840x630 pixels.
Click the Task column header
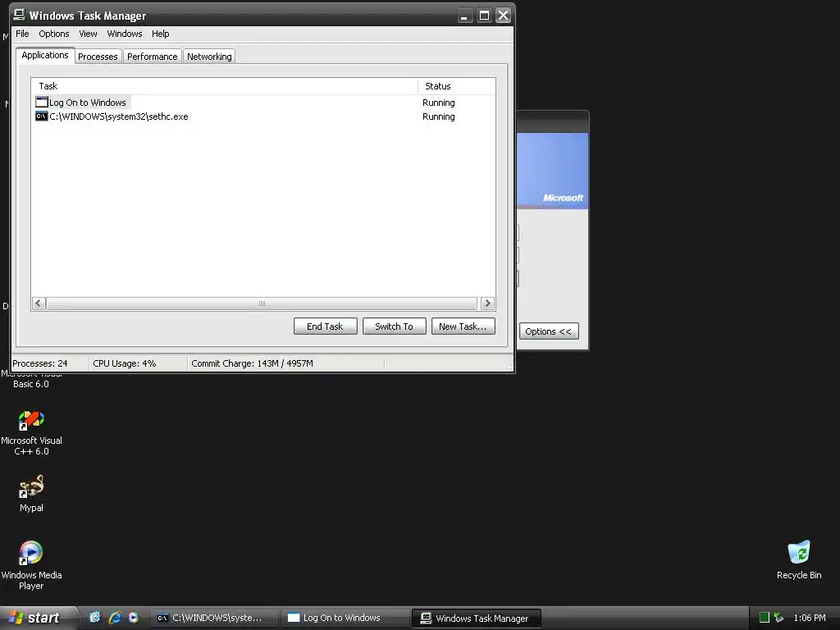[x=225, y=86]
